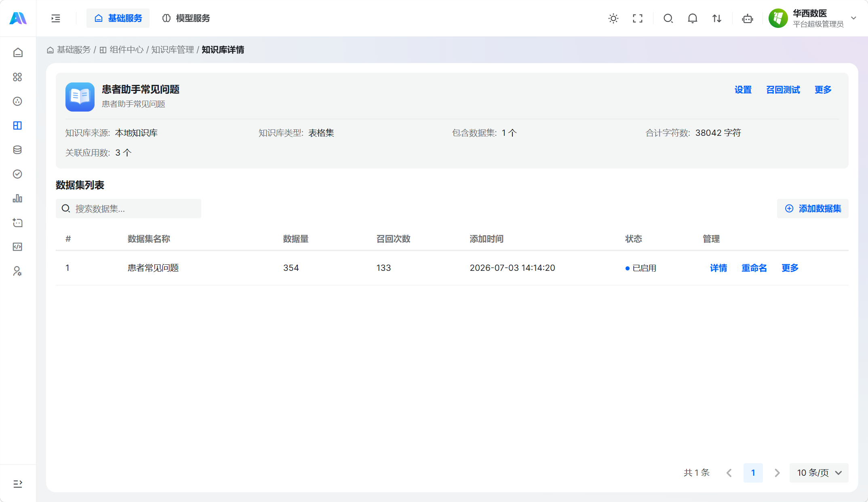Click the knowledge base book icon
The width and height of the screenshot is (868, 502).
[x=80, y=97]
